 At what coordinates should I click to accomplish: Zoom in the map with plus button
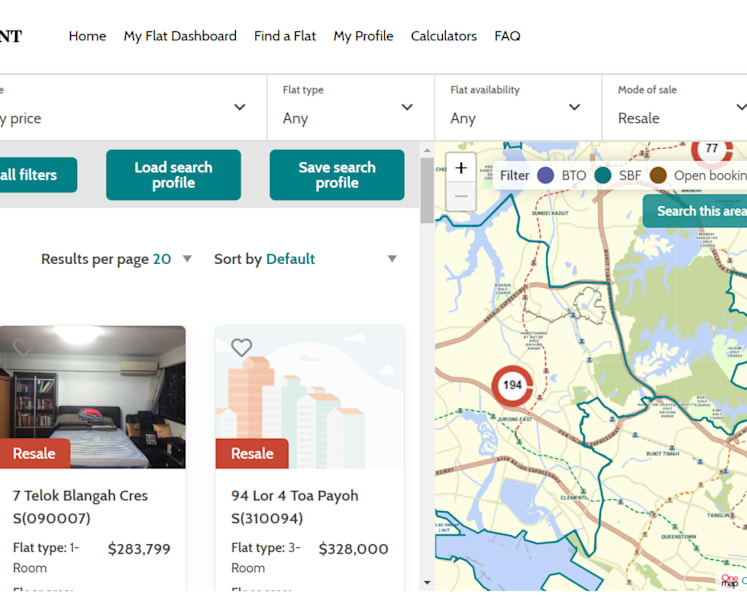pos(461,168)
